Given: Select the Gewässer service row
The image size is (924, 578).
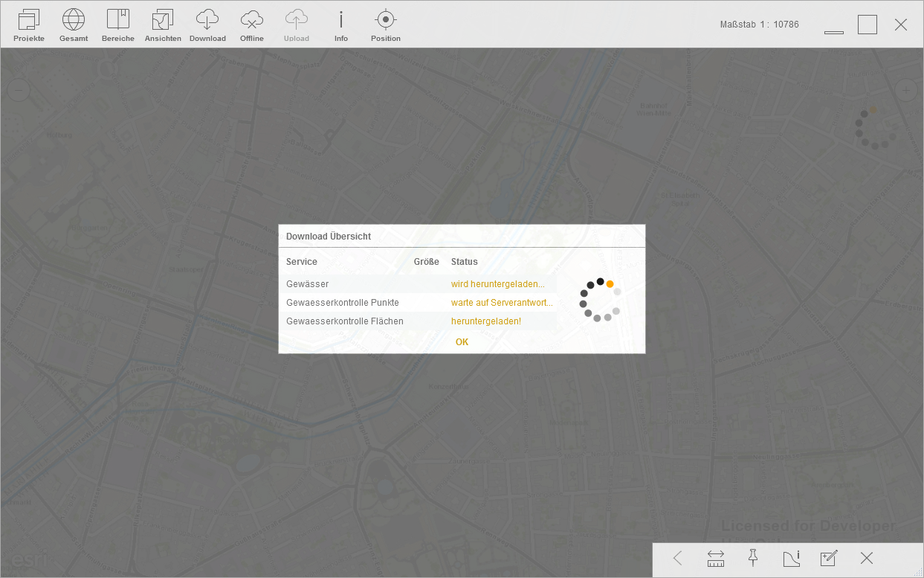Looking at the screenshot, I should pyautogui.click(x=308, y=284).
